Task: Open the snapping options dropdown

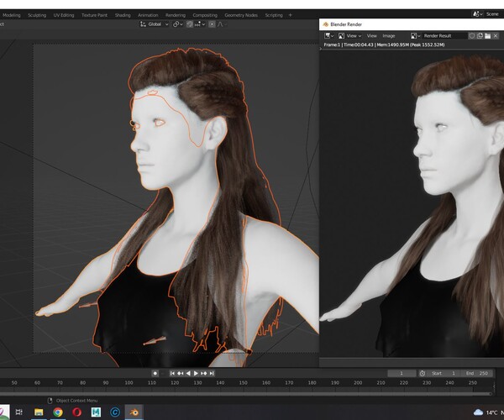Action: coord(200,24)
